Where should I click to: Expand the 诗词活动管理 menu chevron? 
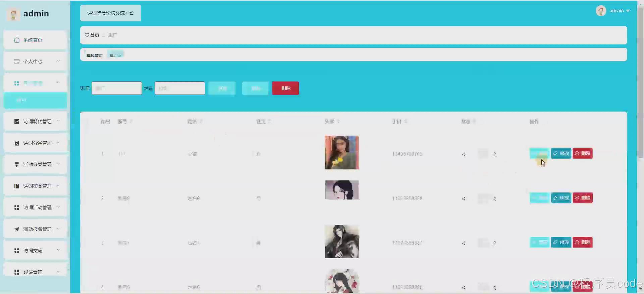[x=58, y=207]
